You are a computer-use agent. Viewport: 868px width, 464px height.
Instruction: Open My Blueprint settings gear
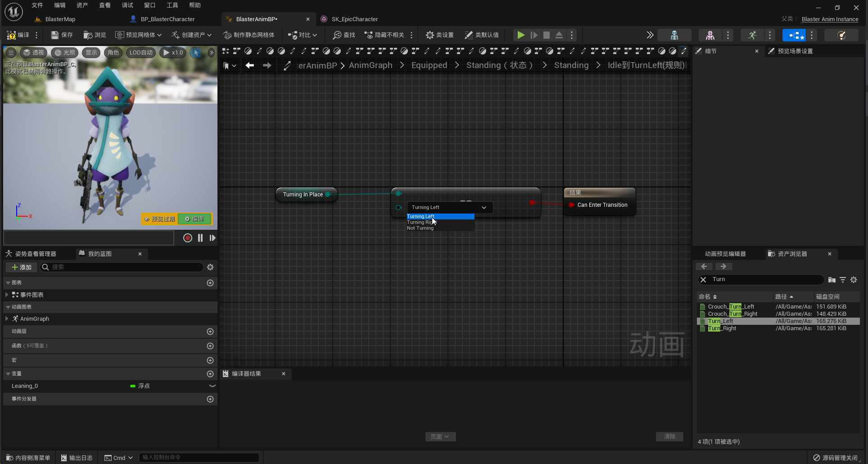point(210,267)
